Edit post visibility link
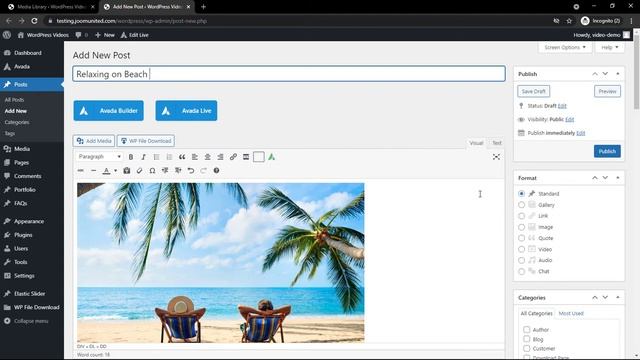The image size is (640, 360). (570, 120)
